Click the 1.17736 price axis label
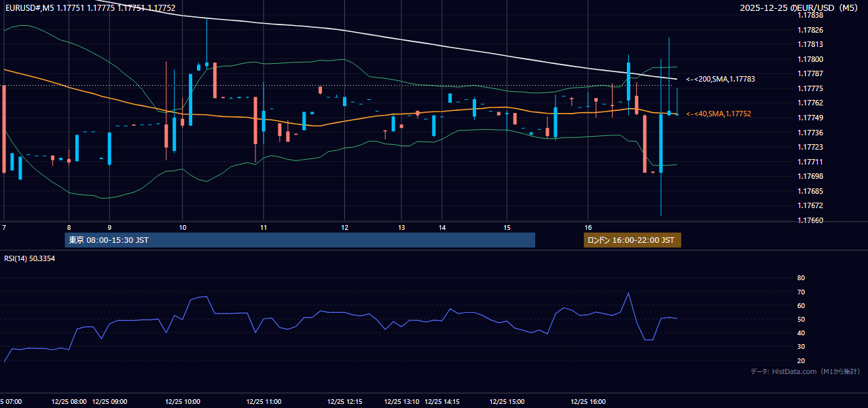 [810, 133]
